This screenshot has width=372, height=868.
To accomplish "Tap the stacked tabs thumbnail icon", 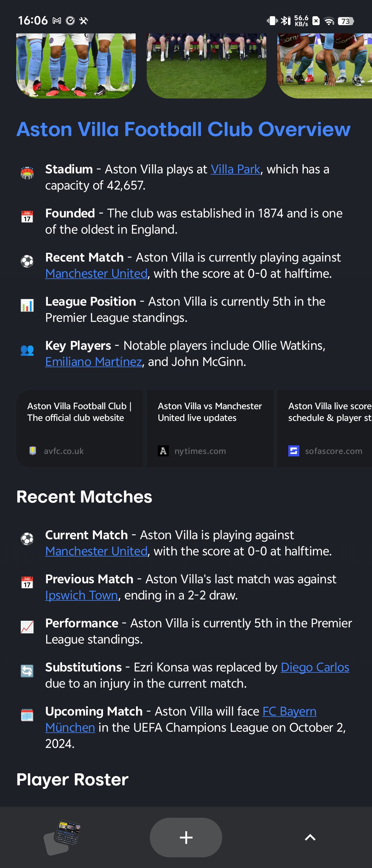I will coord(63,837).
